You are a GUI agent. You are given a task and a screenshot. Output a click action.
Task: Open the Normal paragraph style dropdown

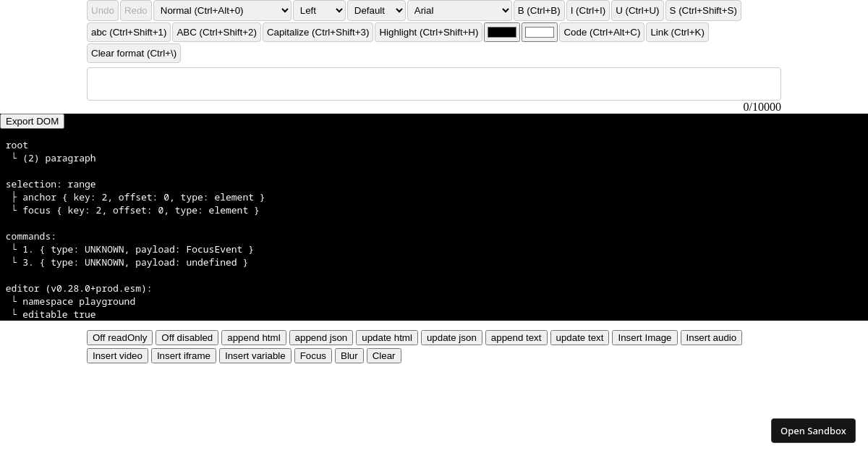pyautogui.click(x=222, y=10)
